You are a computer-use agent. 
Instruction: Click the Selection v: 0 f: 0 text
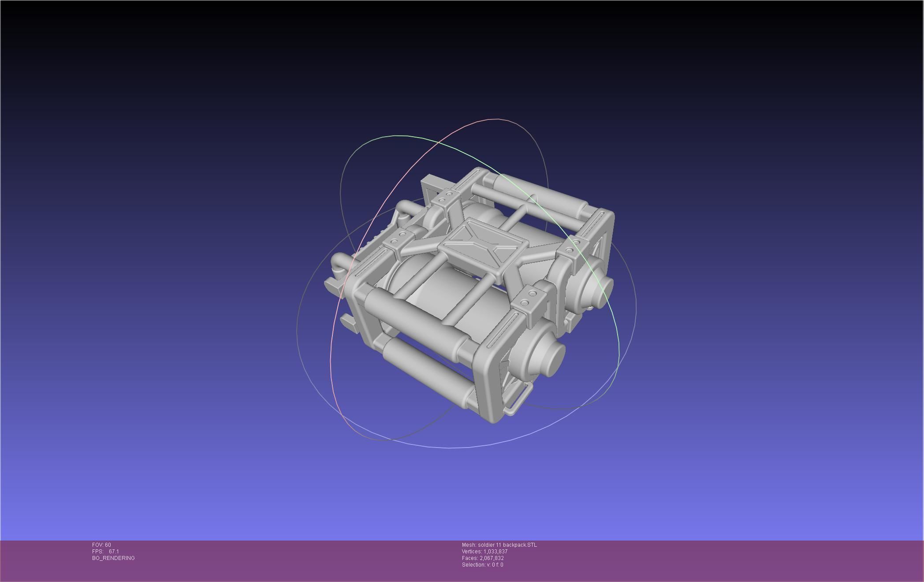coord(482,565)
